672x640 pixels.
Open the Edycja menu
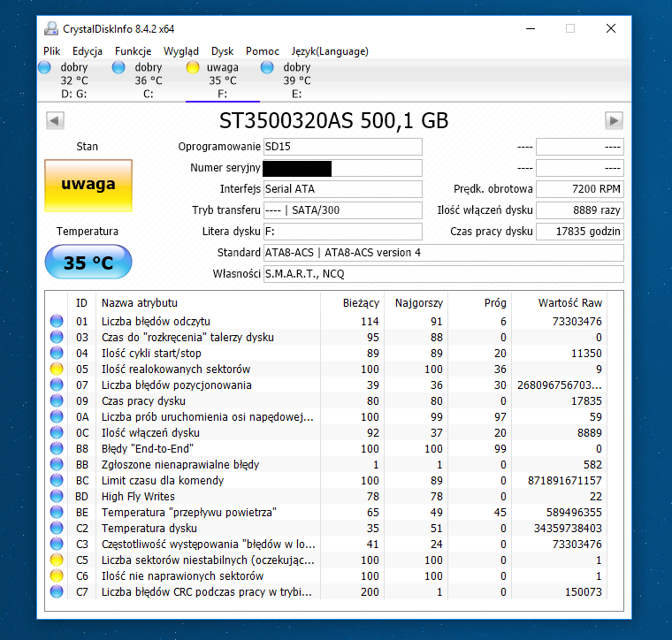coord(88,51)
